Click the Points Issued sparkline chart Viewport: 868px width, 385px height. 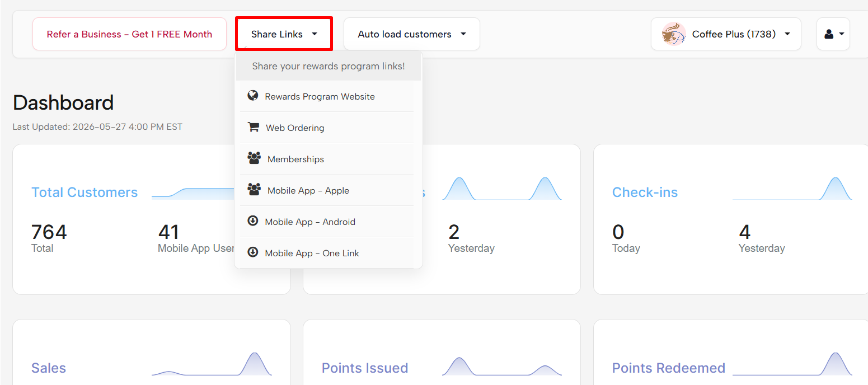(502, 366)
